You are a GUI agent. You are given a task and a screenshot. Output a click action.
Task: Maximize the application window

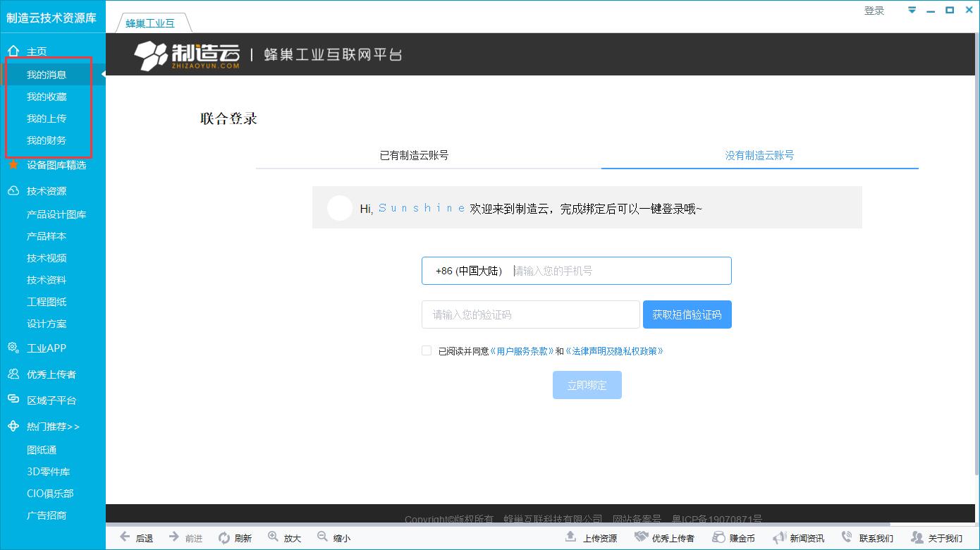950,10
